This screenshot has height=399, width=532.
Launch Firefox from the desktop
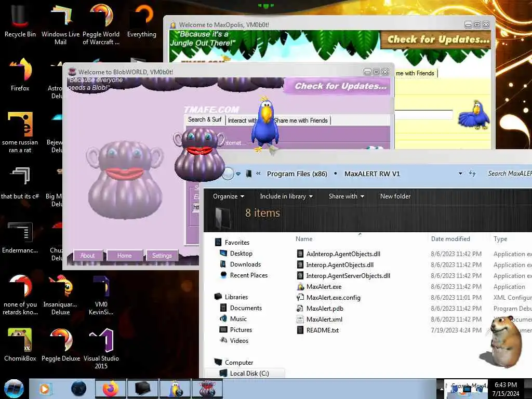pyautogui.click(x=20, y=75)
